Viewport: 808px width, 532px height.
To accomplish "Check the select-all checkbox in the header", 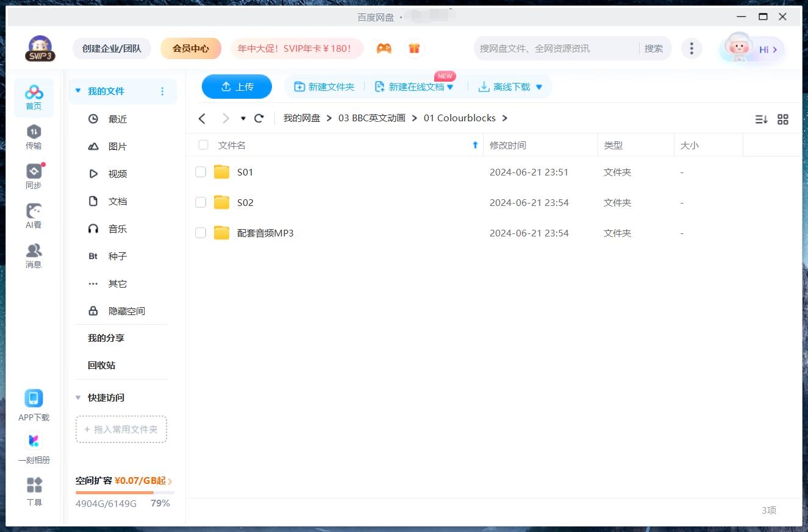I will click(202, 145).
